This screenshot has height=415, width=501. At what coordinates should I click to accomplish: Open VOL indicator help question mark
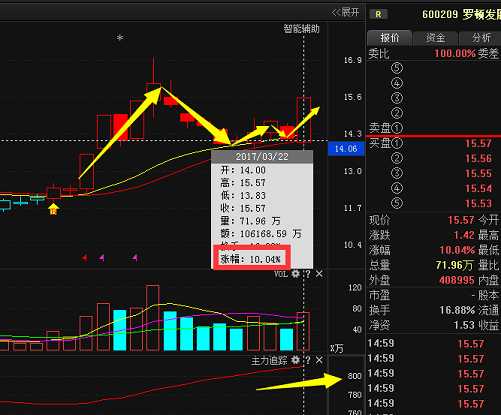coord(308,274)
